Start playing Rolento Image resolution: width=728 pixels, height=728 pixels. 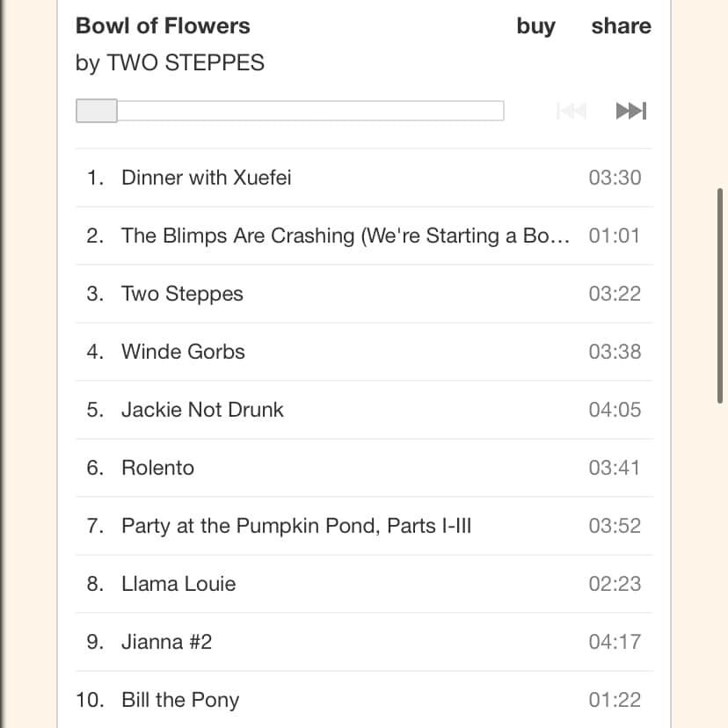click(x=157, y=468)
